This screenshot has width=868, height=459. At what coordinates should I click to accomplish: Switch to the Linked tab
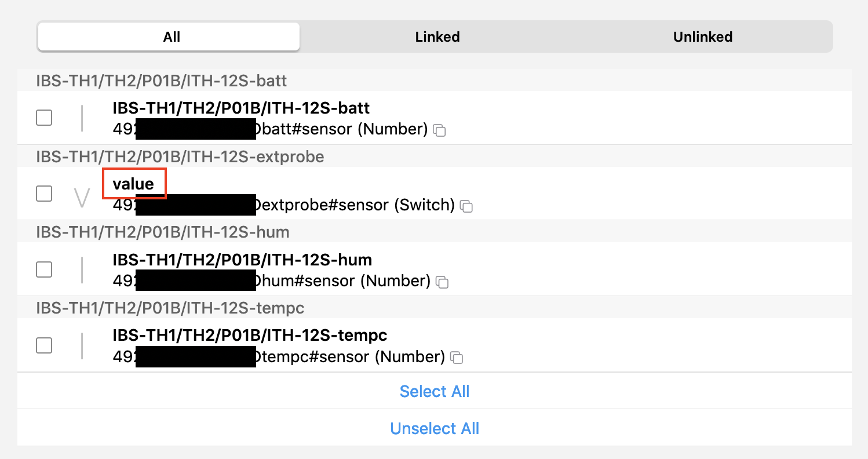tap(437, 37)
